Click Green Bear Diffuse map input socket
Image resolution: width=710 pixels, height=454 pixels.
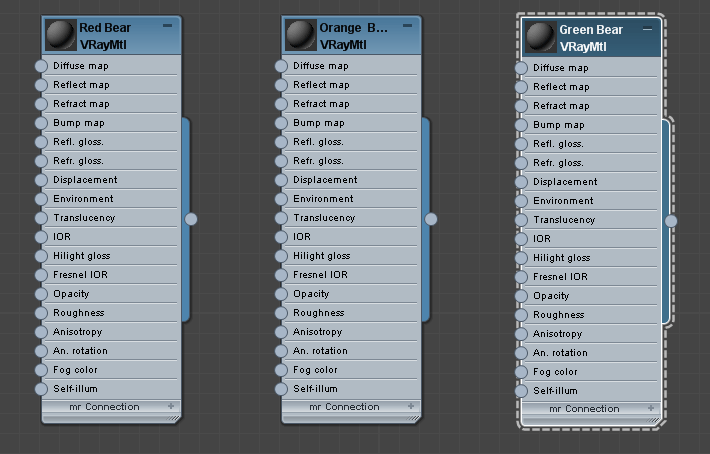click(x=521, y=68)
